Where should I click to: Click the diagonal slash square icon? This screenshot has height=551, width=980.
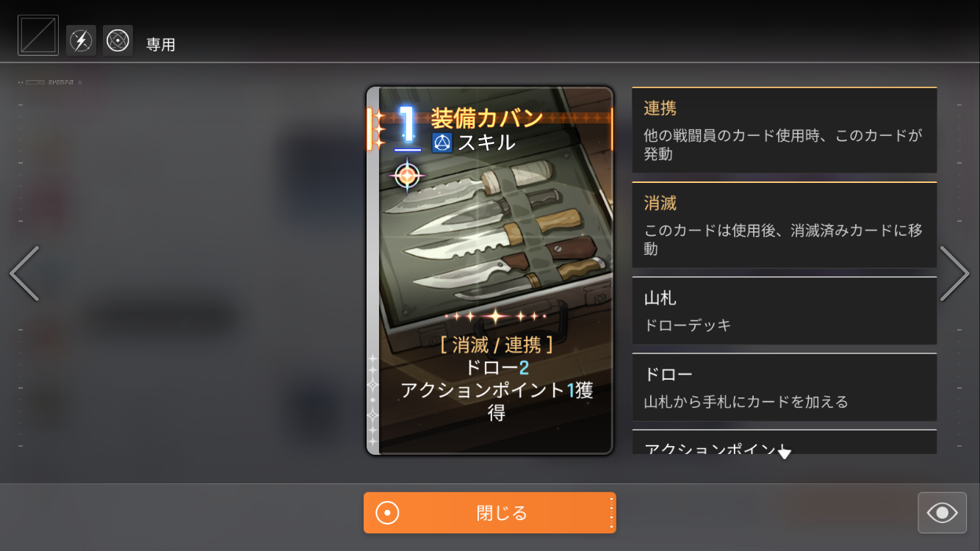[x=38, y=36]
